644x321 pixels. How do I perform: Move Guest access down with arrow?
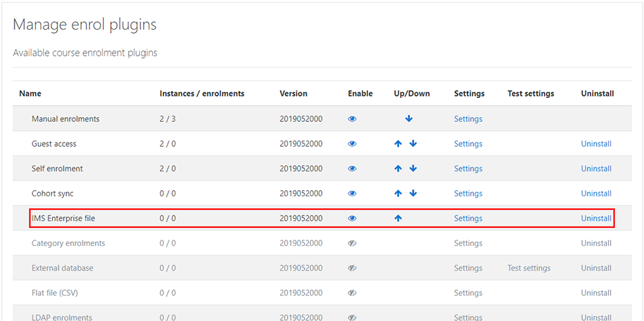[413, 144]
